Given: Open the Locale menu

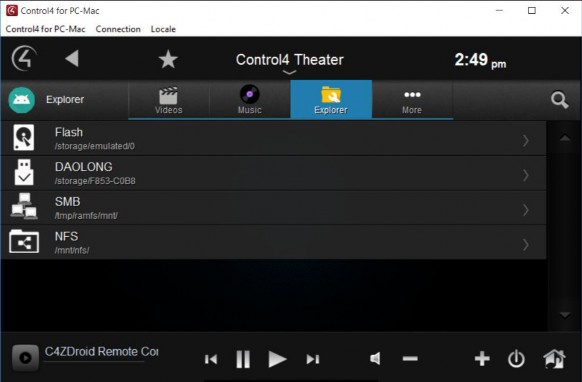Looking at the screenshot, I should 163,29.
